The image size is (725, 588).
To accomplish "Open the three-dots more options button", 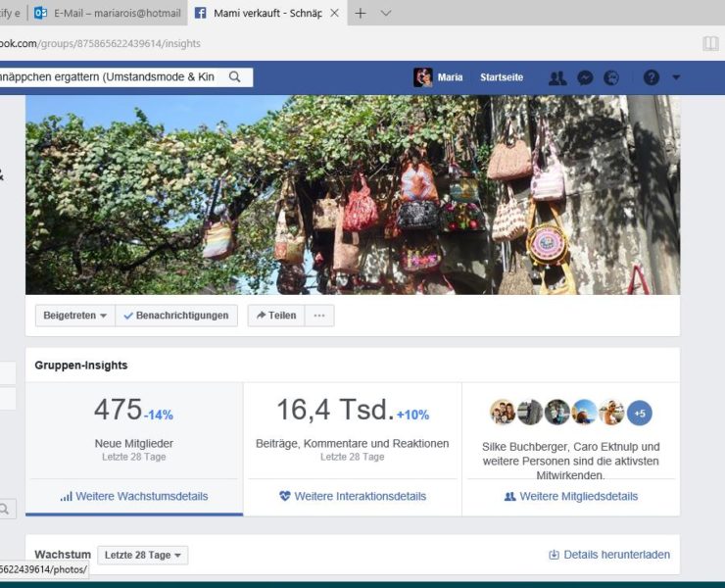I will 319,316.
